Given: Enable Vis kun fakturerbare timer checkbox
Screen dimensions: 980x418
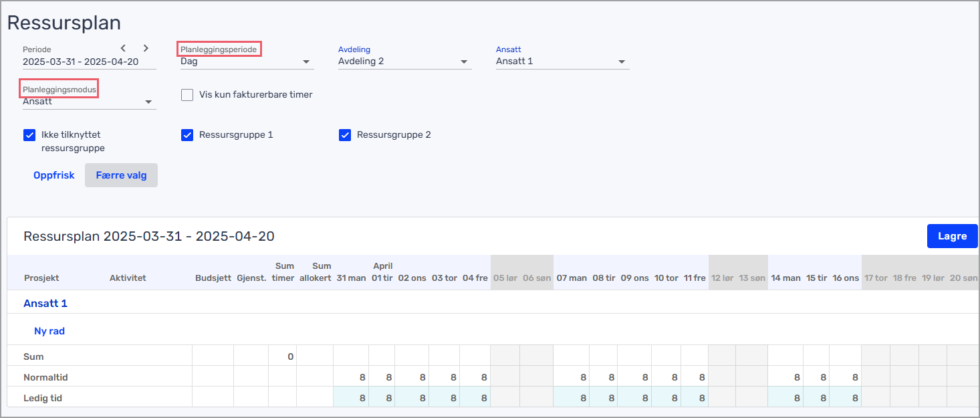Looking at the screenshot, I should [187, 95].
